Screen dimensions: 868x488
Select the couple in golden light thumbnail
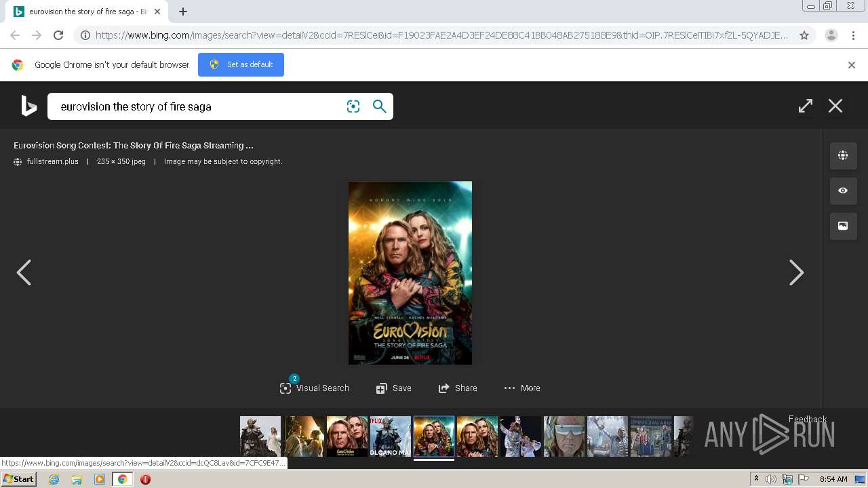(x=304, y=436)
